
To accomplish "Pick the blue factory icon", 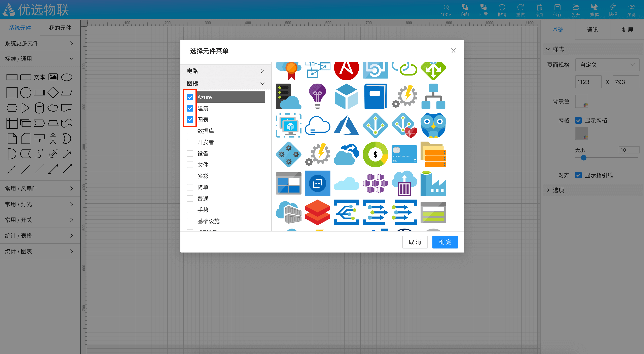I will tap(433, 183).
